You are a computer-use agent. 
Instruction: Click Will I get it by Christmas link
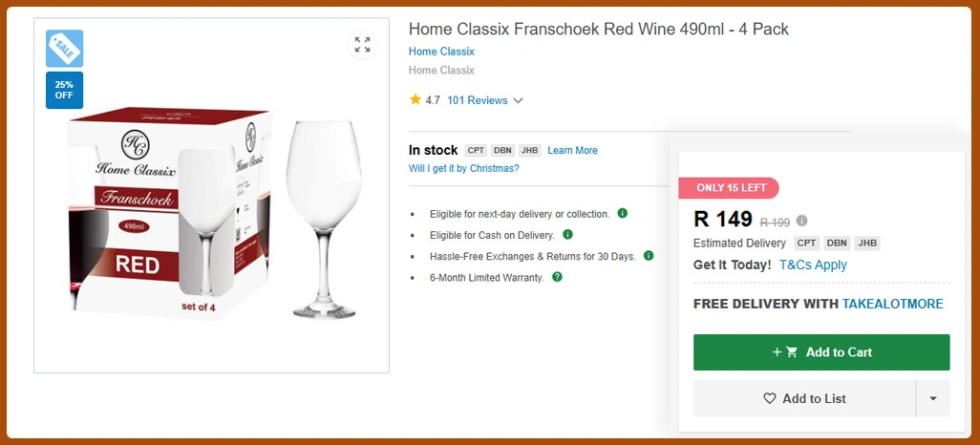[x=463, y=168]
